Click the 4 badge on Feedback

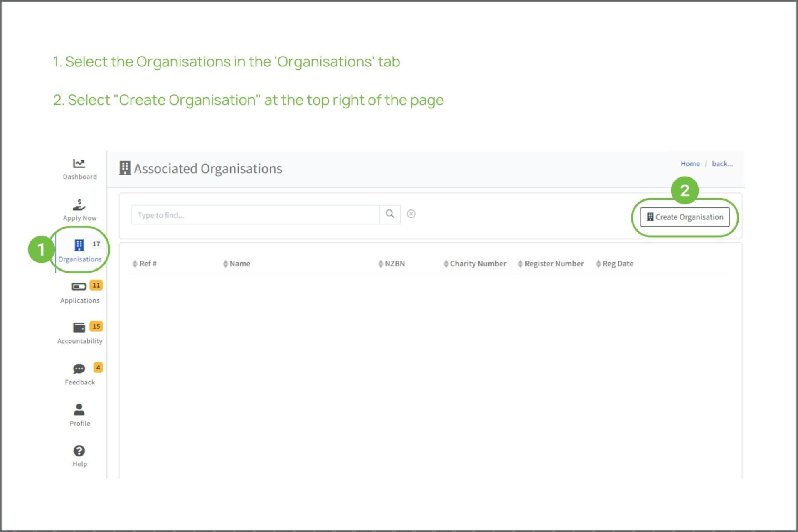(98, 367)
